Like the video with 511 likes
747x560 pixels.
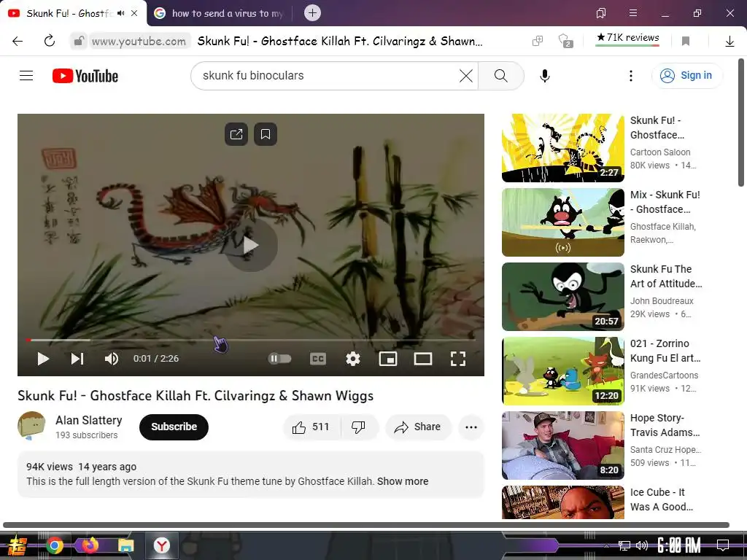(311, 427)
